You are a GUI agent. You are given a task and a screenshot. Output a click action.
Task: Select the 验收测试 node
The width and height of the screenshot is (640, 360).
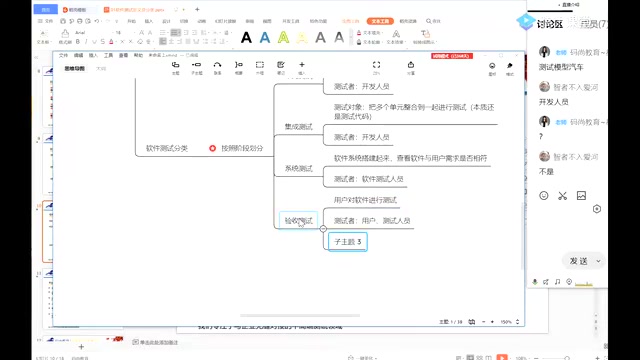coord(298,221)
